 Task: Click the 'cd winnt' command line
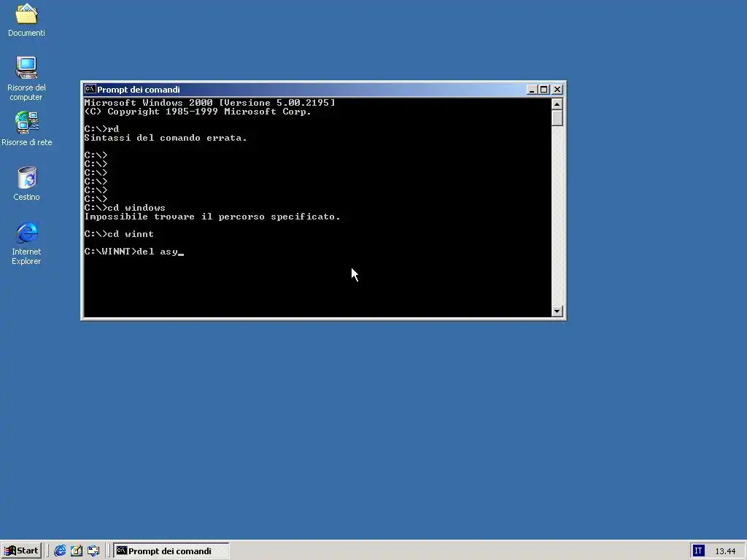pos(119,234)
